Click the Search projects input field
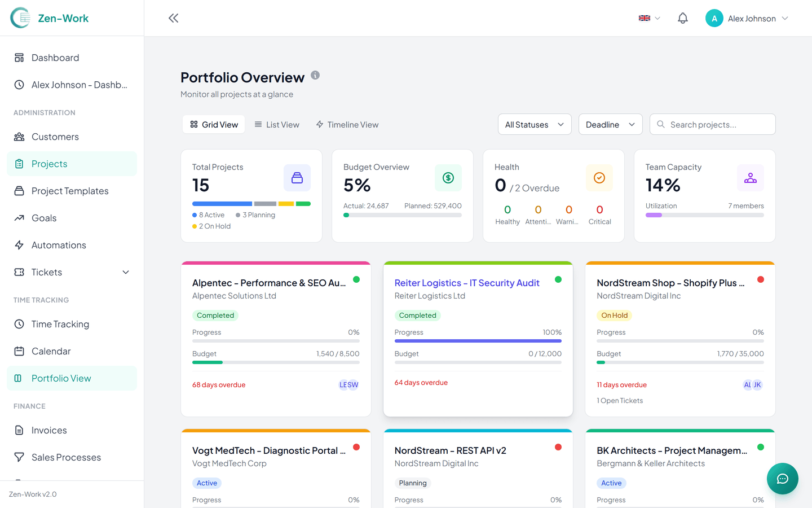 click(713, 124)
